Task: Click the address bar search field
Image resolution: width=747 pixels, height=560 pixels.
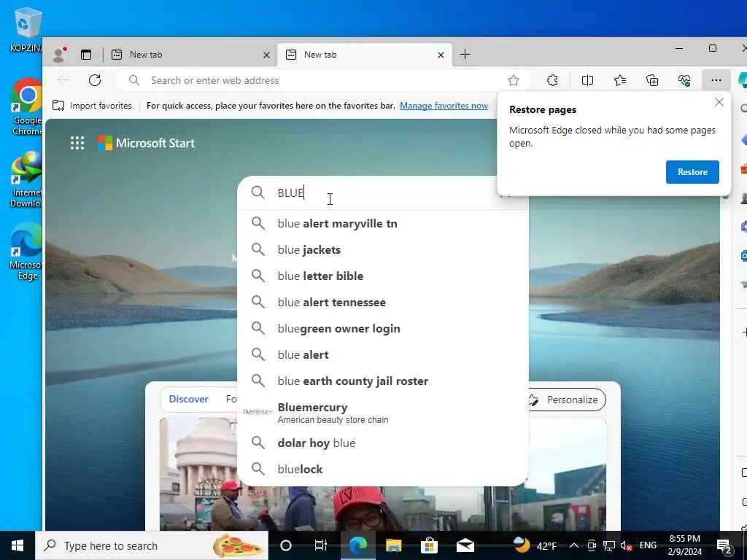Action: coord(324,80)
